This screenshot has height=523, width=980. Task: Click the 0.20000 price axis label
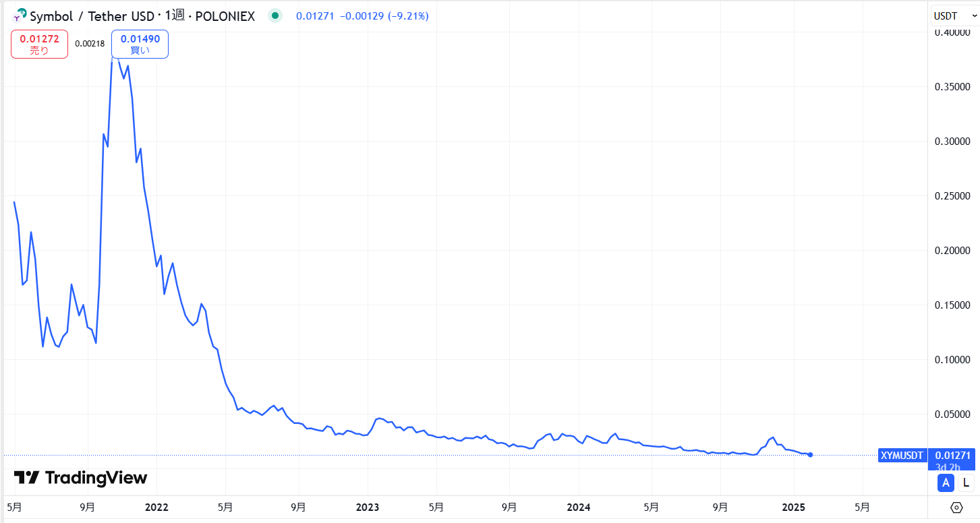coord(952,250)
